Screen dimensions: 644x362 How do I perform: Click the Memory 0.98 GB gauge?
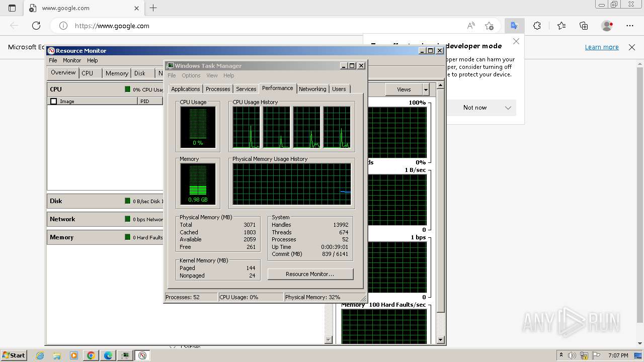pos(198,184)
